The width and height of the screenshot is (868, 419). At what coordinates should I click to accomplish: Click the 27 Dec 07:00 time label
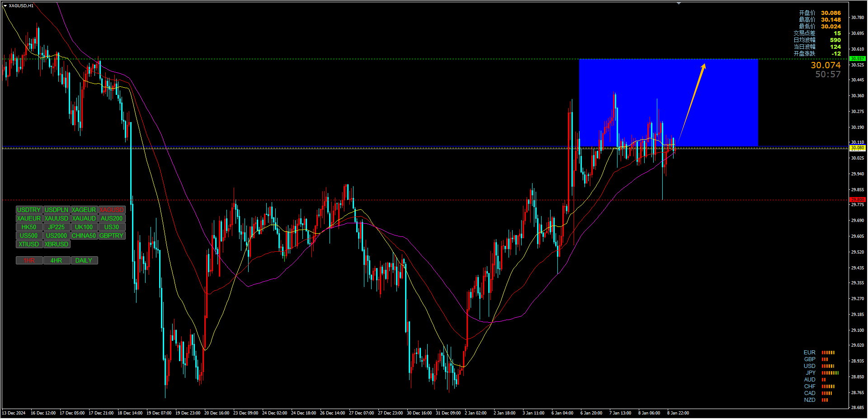(x=362, y=413)
